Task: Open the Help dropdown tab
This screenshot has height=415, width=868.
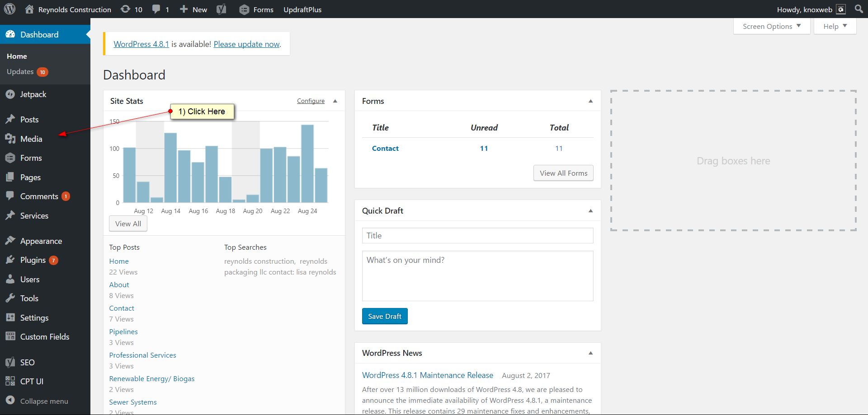Action: pos(835,26)
